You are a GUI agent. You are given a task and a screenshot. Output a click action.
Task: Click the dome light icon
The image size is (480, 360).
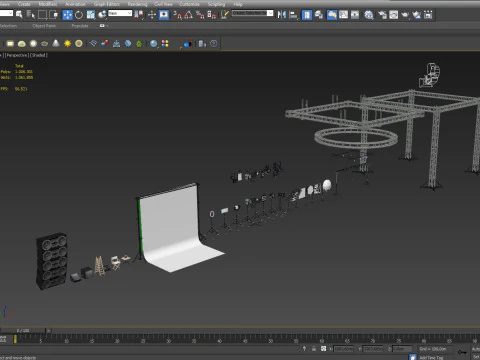(22, 44)
